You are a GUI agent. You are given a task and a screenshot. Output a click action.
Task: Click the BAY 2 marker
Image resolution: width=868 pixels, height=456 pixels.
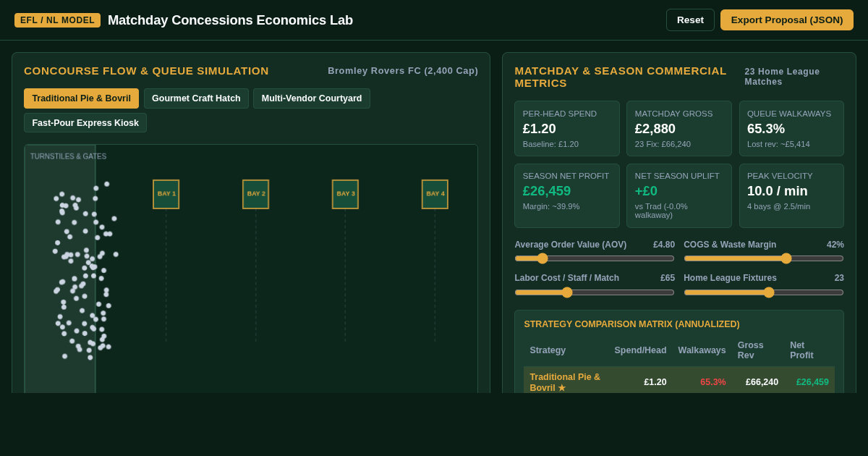click(256, 194)
